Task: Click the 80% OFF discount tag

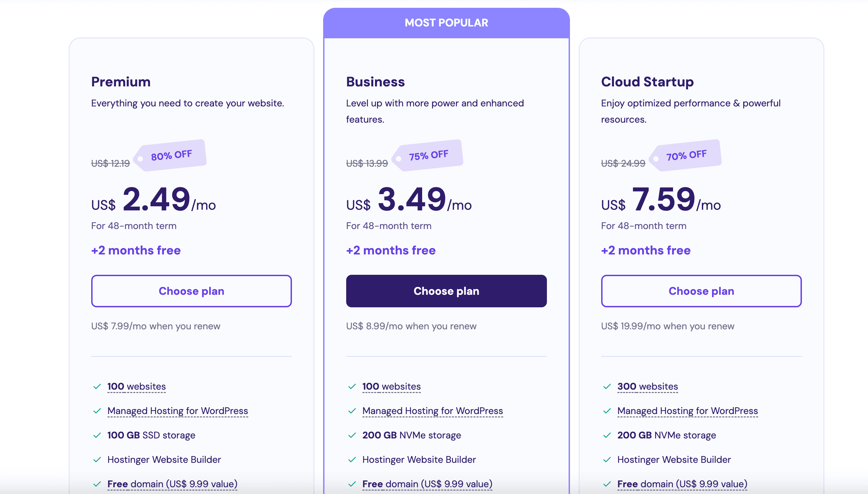Action: pos(171,155)
